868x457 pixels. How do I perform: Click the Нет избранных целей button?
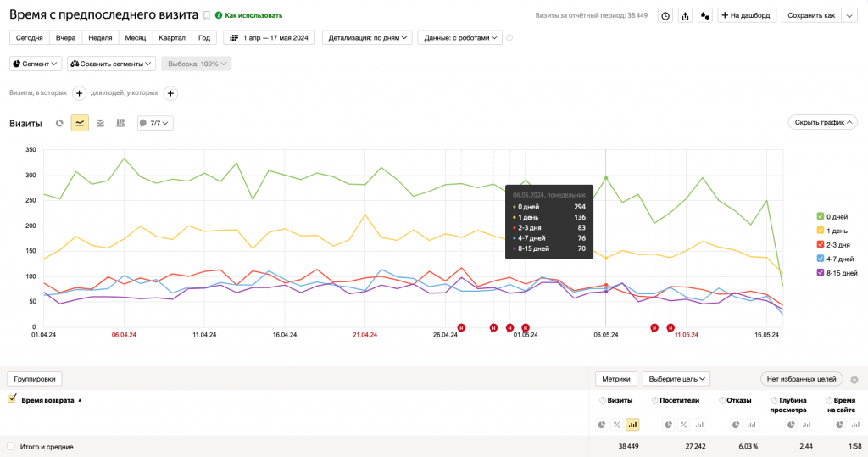tap(802, 379)
